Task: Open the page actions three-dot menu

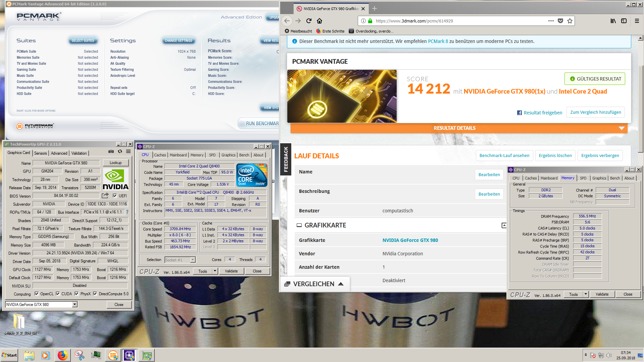Action: coord(551,21)
